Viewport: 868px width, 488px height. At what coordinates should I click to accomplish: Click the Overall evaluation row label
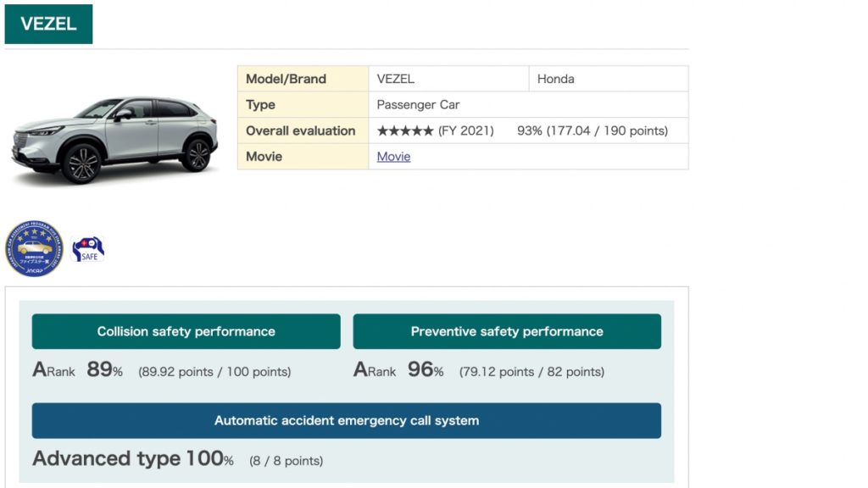300,130
